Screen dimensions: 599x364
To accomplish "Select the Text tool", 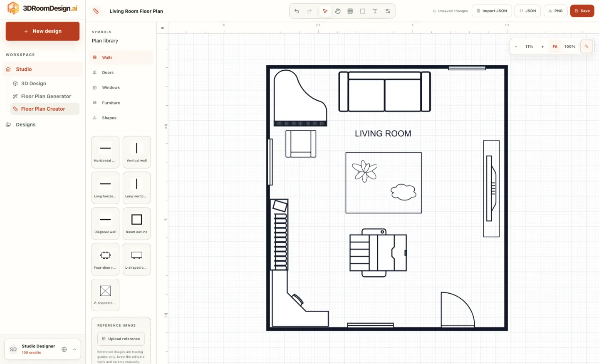I will coord(375,11).
